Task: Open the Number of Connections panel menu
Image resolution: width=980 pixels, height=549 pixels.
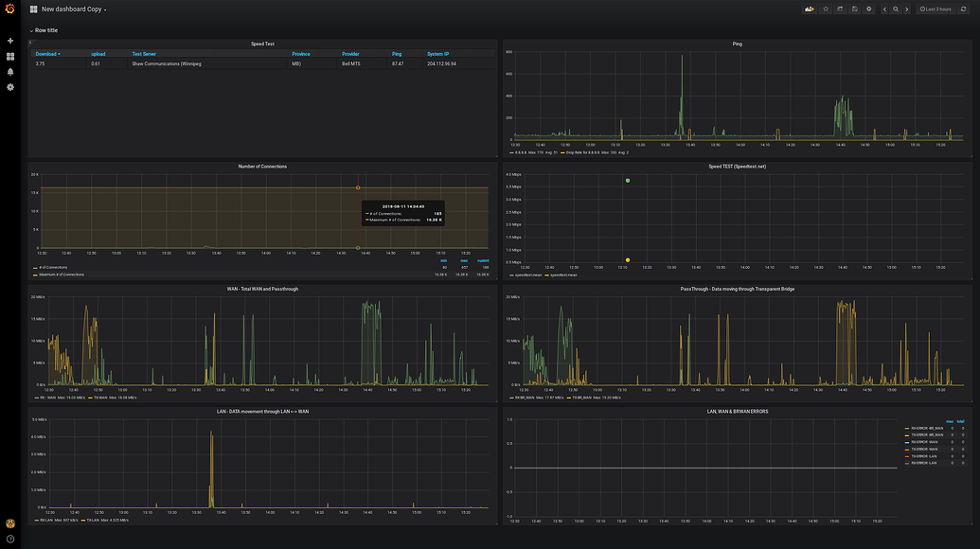Action: tap(261, 165)
